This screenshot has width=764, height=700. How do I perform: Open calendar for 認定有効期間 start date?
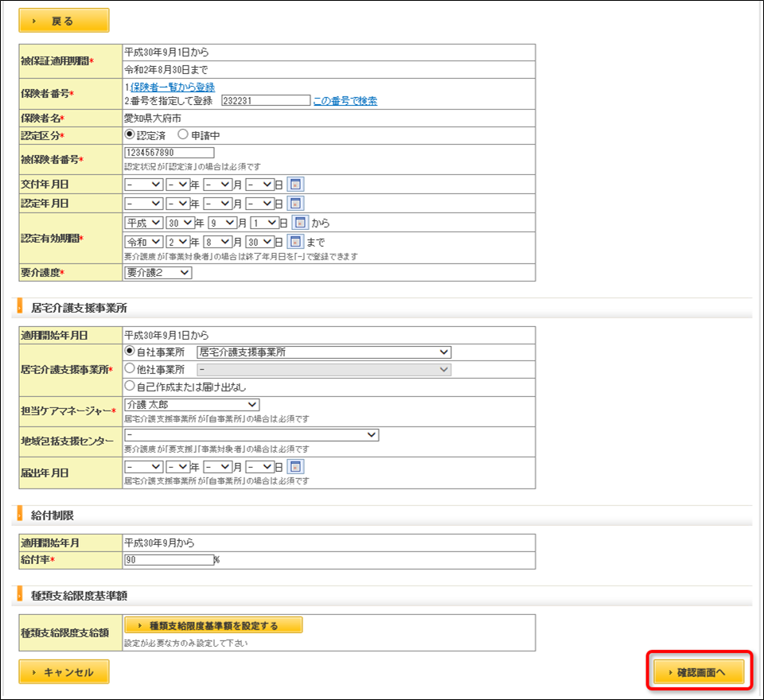300,223
